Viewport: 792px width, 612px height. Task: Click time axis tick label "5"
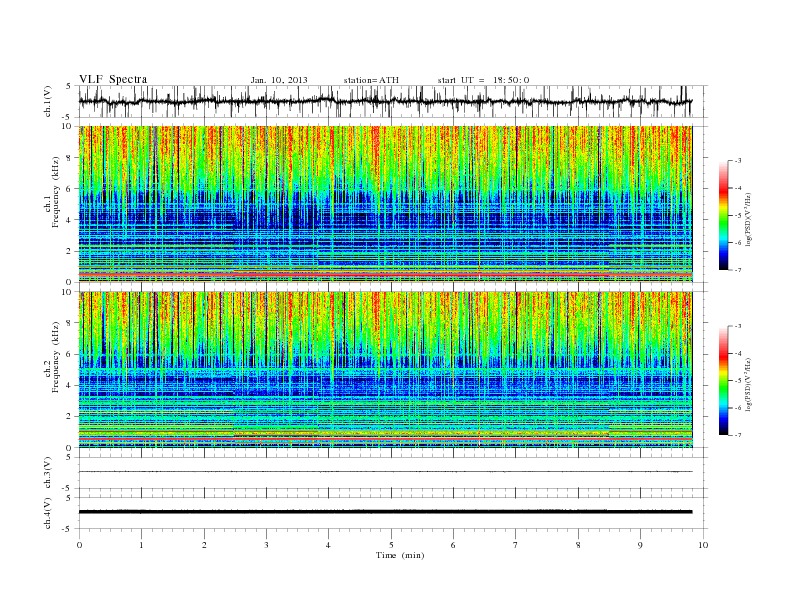point(391,545)
